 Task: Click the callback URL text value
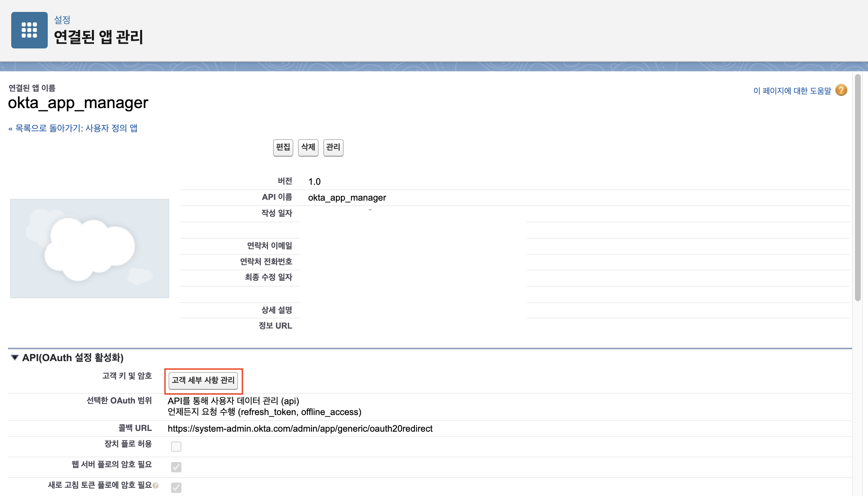coord(300,428)
